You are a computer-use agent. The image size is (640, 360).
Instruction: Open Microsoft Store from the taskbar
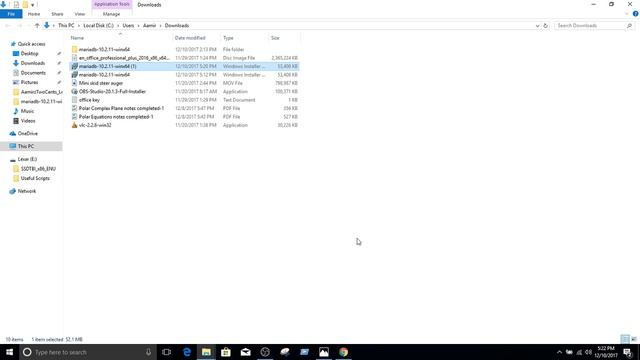[x=226, y=352]
